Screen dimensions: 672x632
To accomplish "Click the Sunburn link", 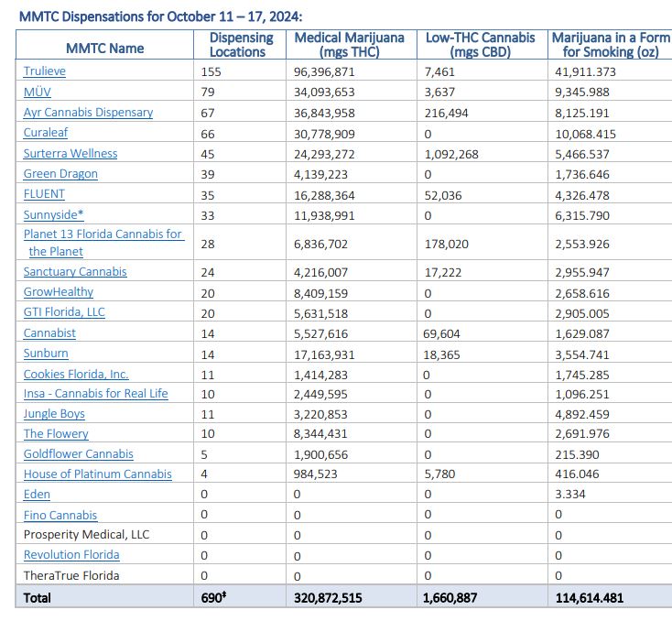I will pyautogui.click(x=46, y=353).
